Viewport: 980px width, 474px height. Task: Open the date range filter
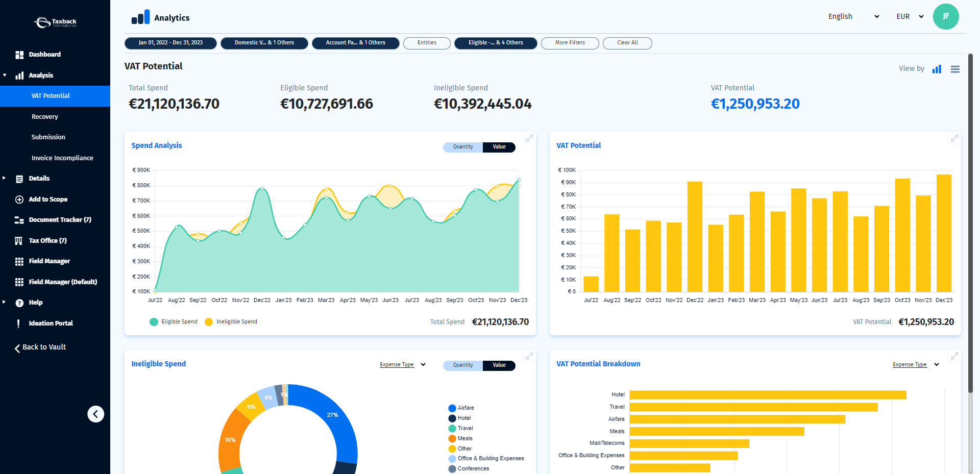coord(170,43)
